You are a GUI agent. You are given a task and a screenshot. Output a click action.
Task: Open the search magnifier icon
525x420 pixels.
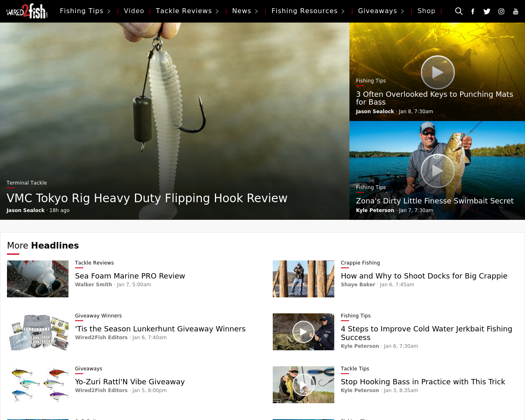[459, 11]
